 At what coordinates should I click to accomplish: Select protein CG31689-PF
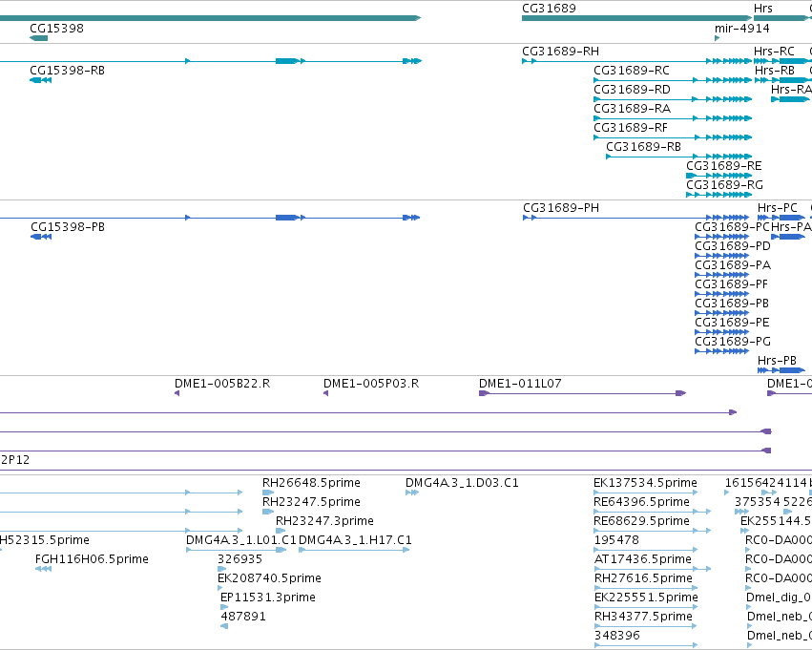pos(731,284)
